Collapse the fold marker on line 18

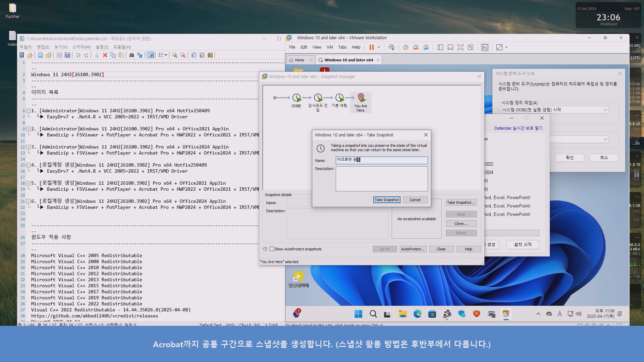(28, 183)
